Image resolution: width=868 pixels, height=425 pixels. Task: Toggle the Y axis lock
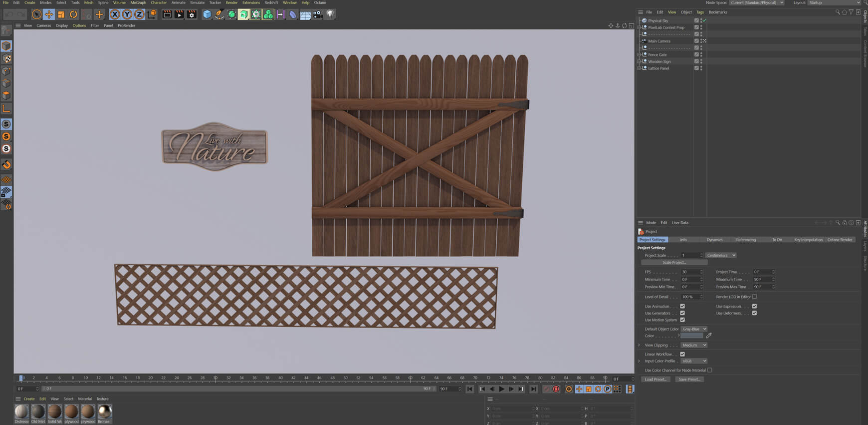(127, 14)
